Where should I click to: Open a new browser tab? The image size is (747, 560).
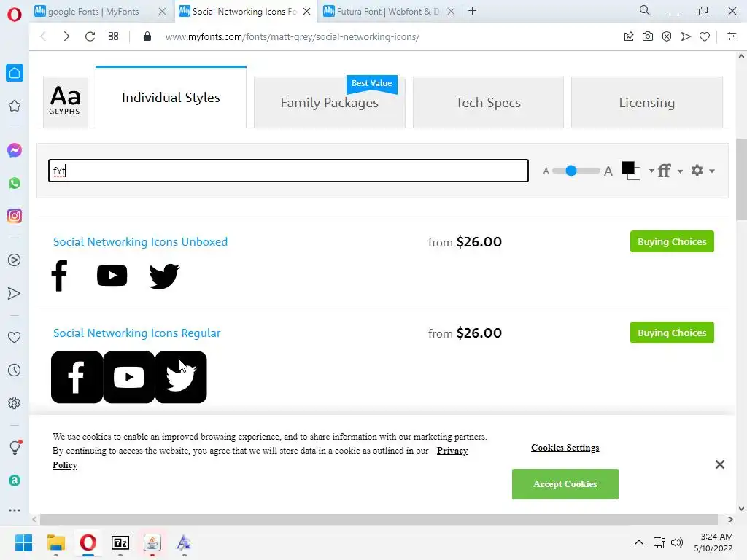click(472, 11)
